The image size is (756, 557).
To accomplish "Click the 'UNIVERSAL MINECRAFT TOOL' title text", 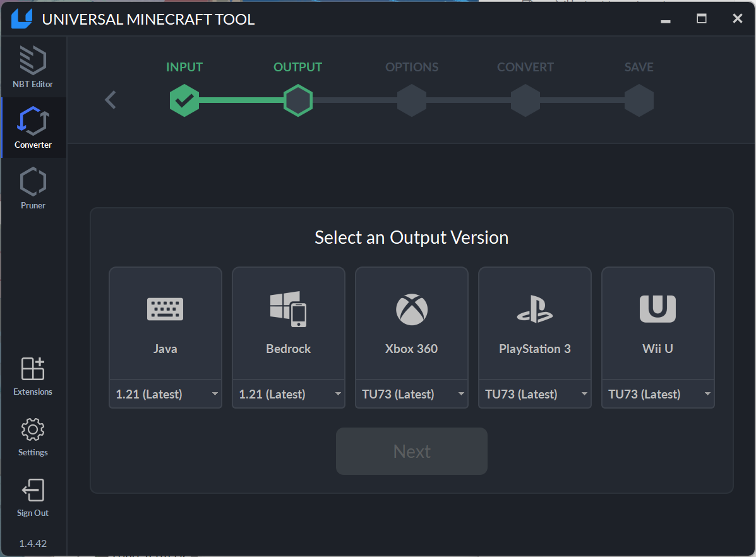I will (x=148, y=20).
